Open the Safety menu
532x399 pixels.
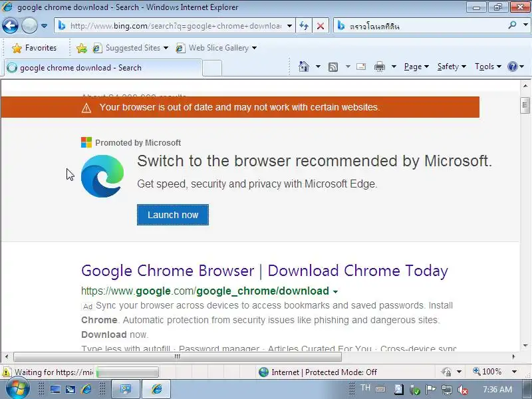[452, 66]
